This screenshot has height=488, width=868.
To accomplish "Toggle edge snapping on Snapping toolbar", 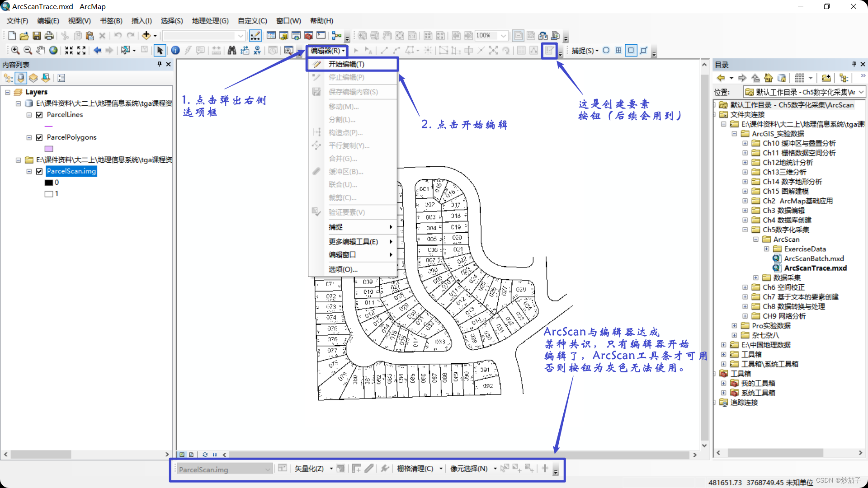I will pos(644,50).
